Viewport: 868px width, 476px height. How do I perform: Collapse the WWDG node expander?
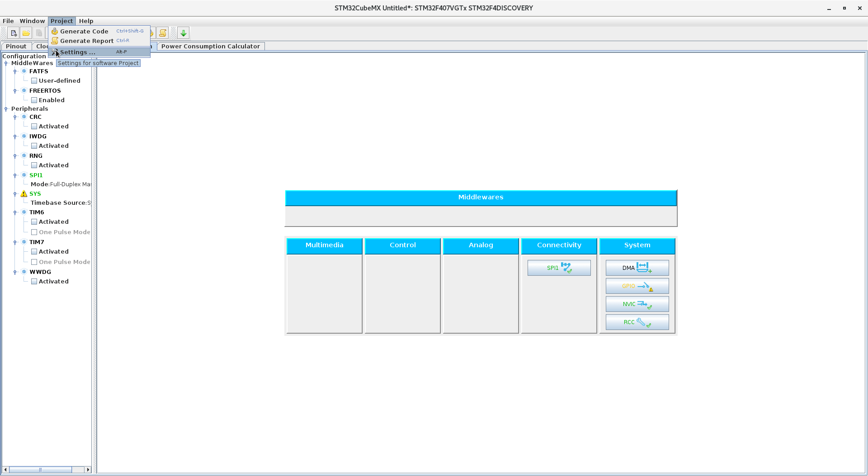(15, 272)
